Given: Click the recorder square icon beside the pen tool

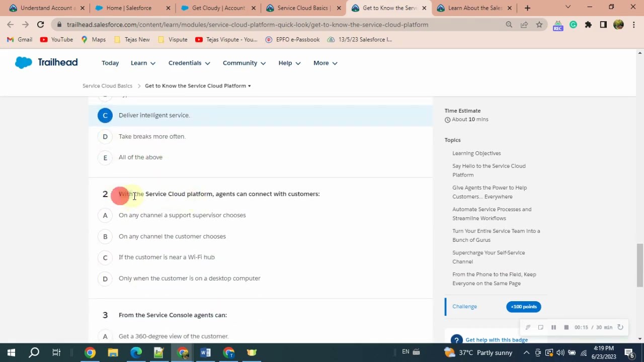Looking at the screenshot, I should tap(540, 327).
